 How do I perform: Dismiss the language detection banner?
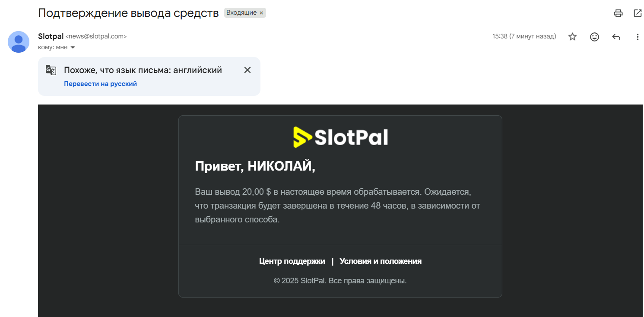247,70
